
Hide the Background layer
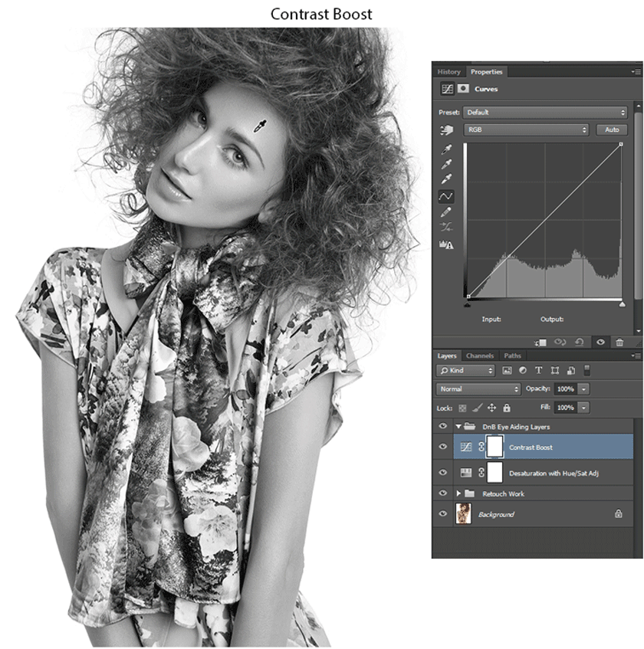442,513
